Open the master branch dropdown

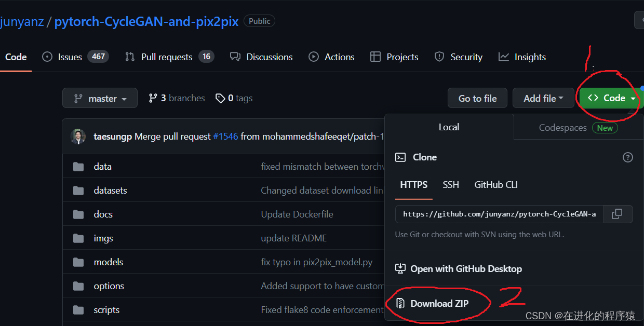click(x=100, y=98)
